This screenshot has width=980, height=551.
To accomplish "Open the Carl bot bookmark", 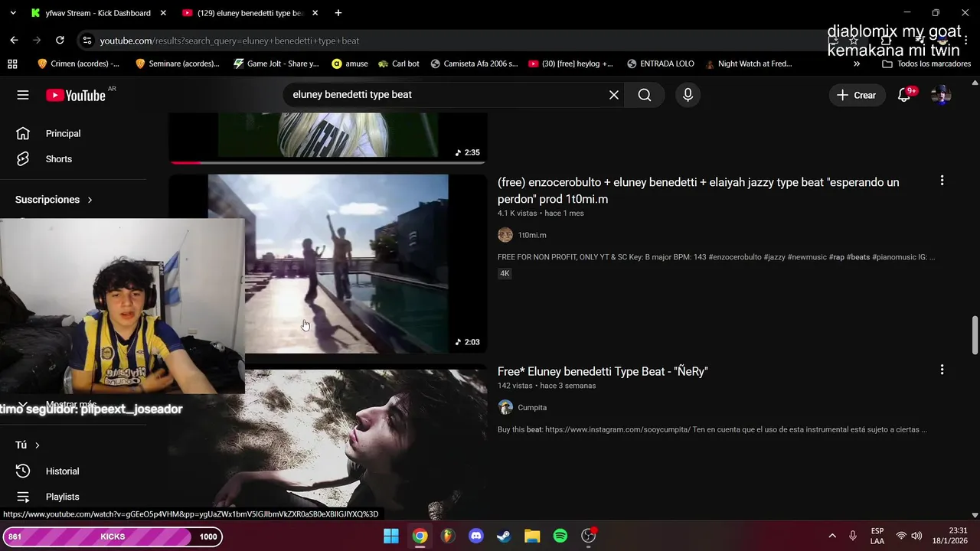I will pyautogui.click(x=399, y=64).
